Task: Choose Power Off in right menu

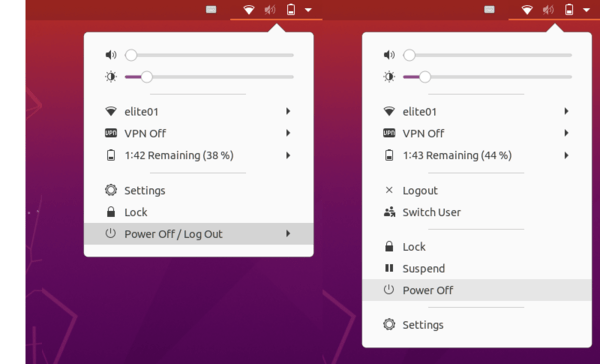Action: [477, 290]
